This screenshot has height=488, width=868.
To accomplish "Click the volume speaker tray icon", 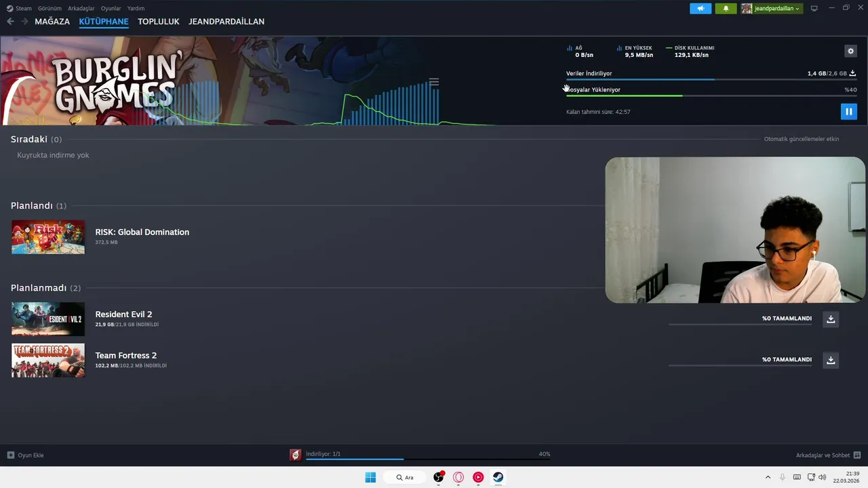I will click(x=823, y=477).
